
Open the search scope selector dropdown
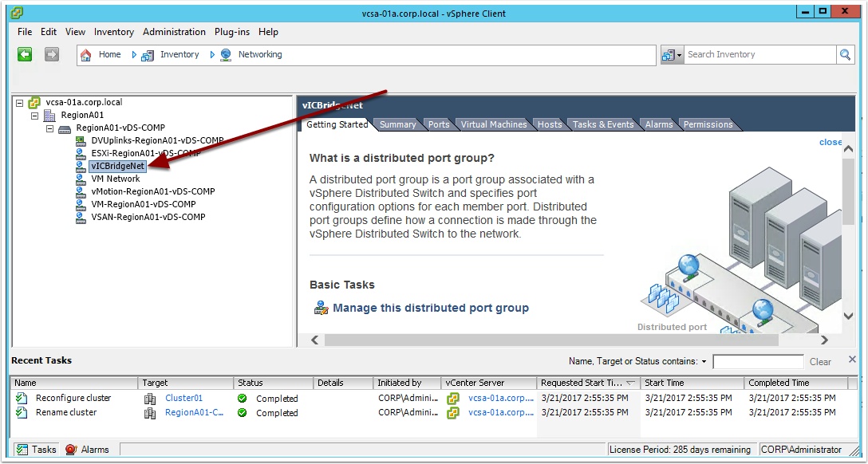[672, 55]
